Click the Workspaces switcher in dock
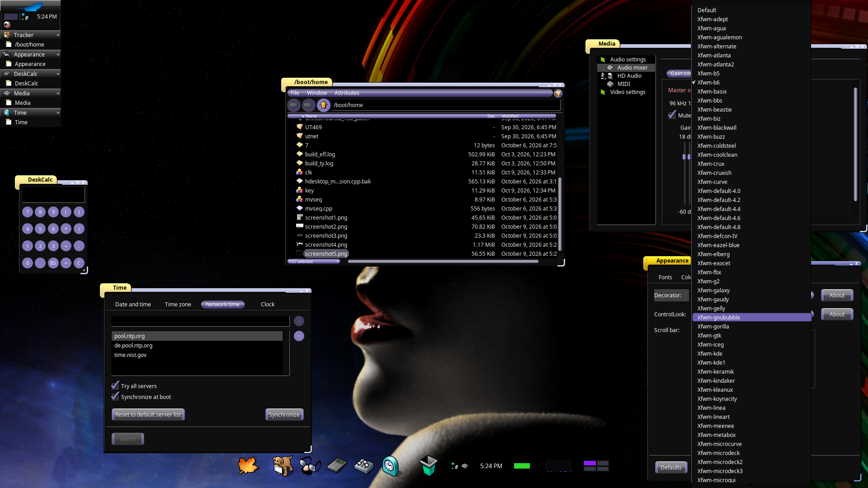Screen dimensions: 868x488 click(596, 466)
